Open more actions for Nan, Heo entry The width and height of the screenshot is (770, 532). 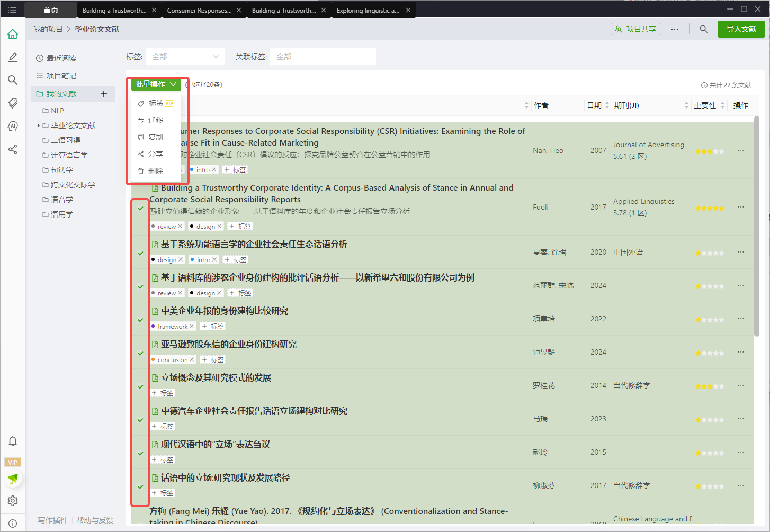[x=741, y=150]
